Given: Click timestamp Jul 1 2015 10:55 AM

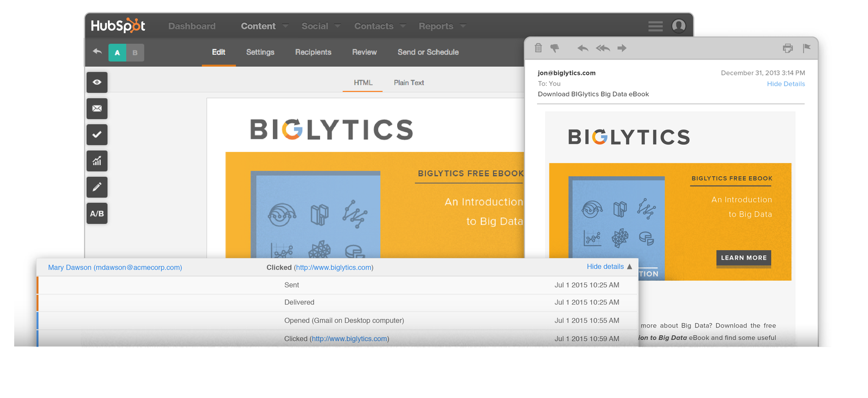Looking at the screenshot, I should coord(586,320).
